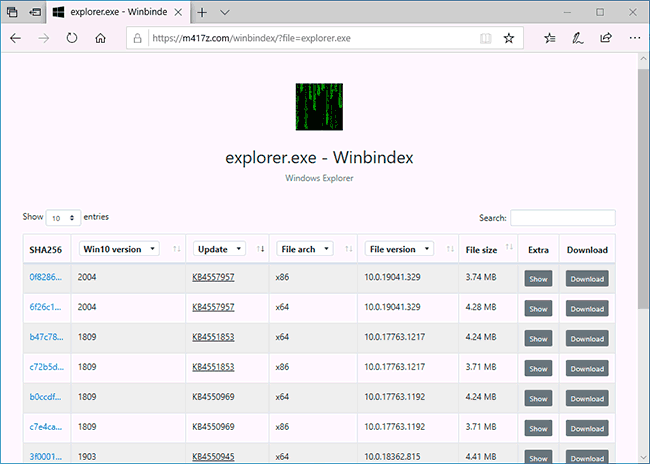Image resolution: width=650 pixels, height=464 pixels.
Task: Click the browser Forward arrow
Action: click(44, 39)
